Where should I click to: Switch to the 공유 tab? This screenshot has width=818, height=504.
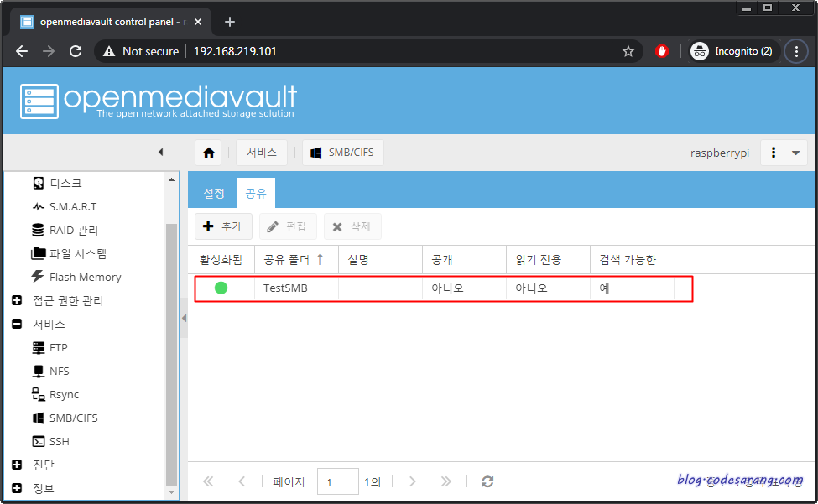coord(256,194)
